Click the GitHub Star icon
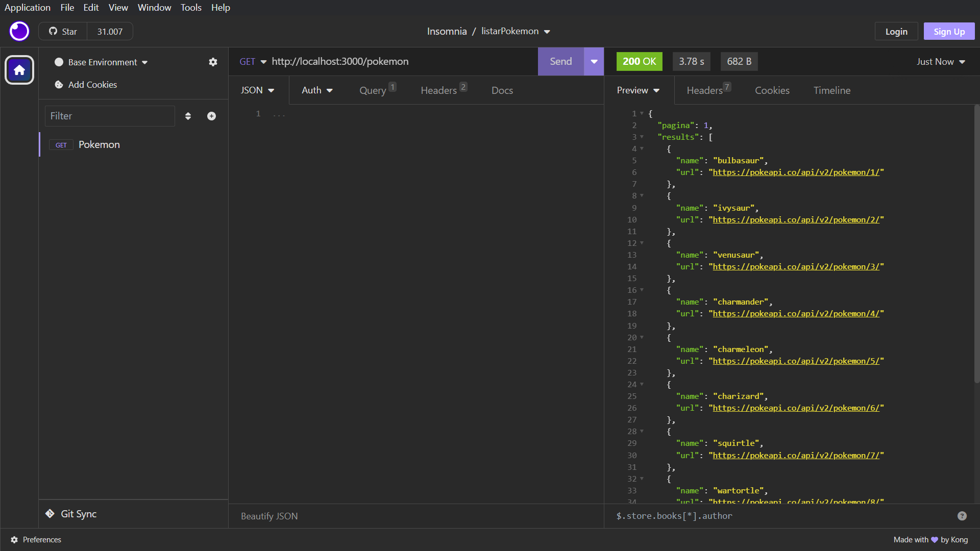 coord(53,31)
